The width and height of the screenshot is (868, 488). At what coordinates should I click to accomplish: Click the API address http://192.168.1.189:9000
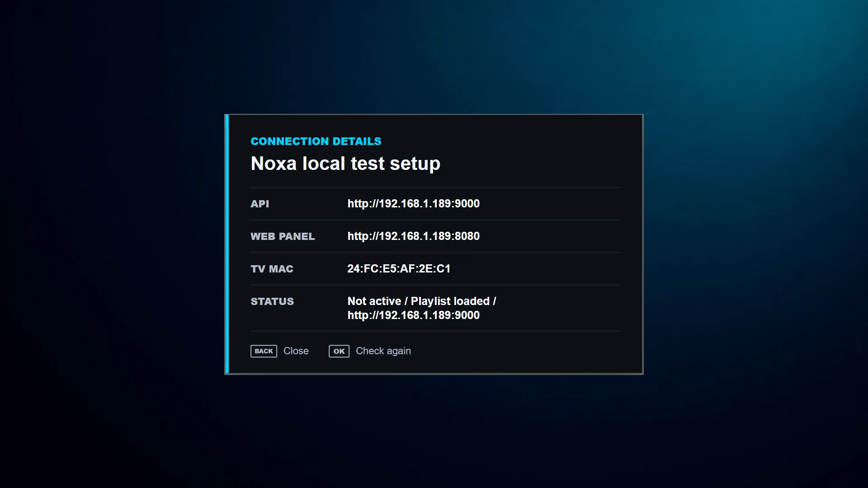[414, 204]
